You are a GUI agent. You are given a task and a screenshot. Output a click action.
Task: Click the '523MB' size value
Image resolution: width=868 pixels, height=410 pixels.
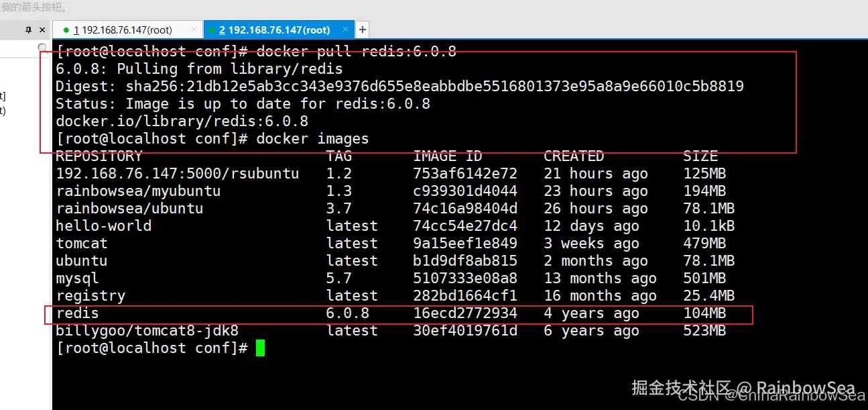point(704,330)
